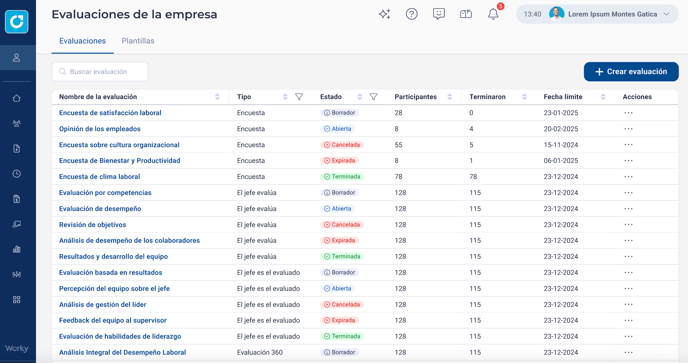688x363 pixels.
Task: Open the AI sparkle assistant icon
Action: pos(384,14)
